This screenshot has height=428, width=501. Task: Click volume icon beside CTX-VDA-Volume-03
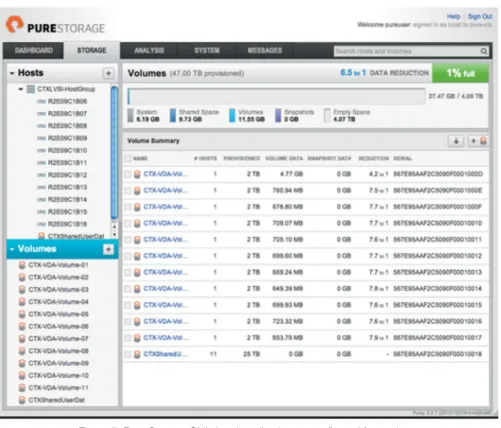pos(22,289)
